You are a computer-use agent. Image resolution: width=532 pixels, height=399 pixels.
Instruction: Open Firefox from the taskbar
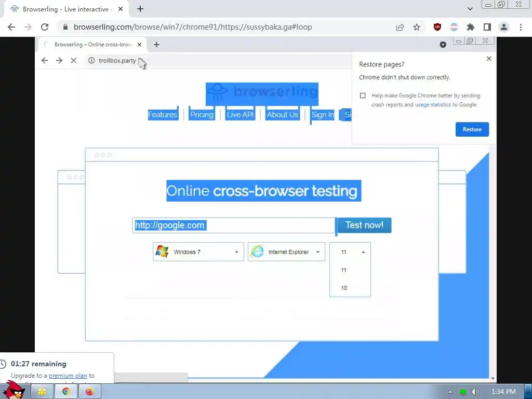pyautogui.click(x=89, y=392)
